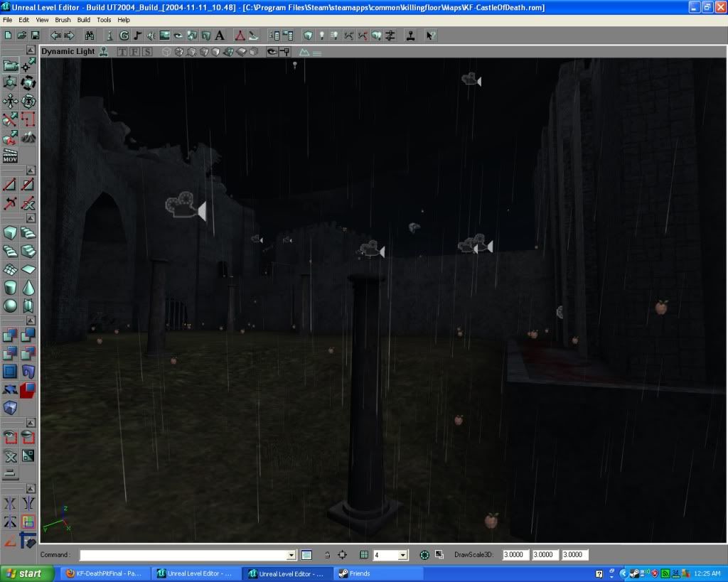Click the first DrawScale3D value field
This screenshot has height=582, width=728.
coord(515,555)
